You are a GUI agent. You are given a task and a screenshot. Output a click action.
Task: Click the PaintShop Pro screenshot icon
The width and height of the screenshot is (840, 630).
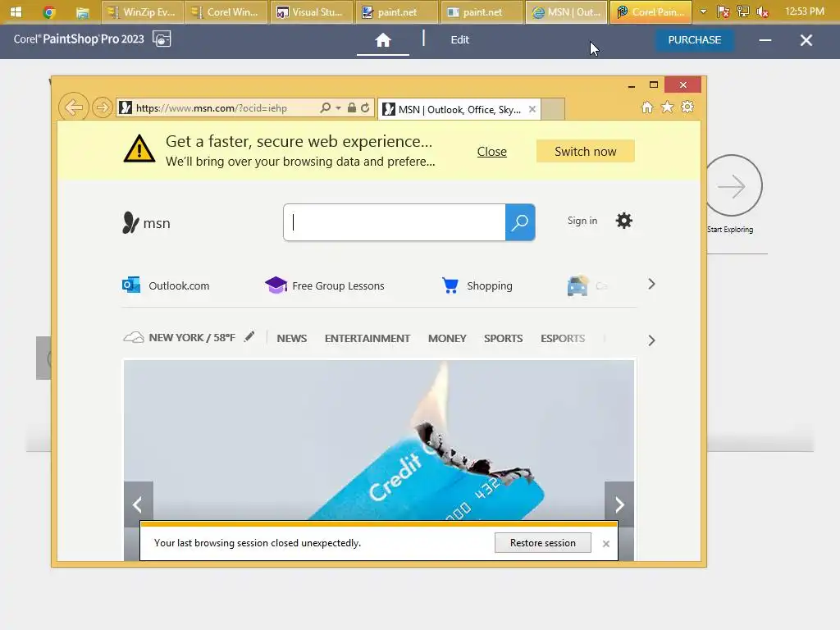point(162,39)
